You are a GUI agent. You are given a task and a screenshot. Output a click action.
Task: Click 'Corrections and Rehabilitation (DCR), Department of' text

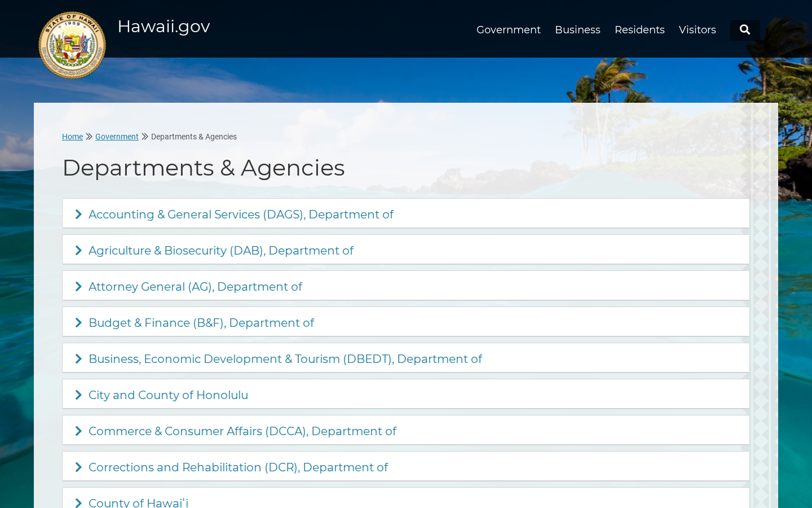click(x=238, y=467)
